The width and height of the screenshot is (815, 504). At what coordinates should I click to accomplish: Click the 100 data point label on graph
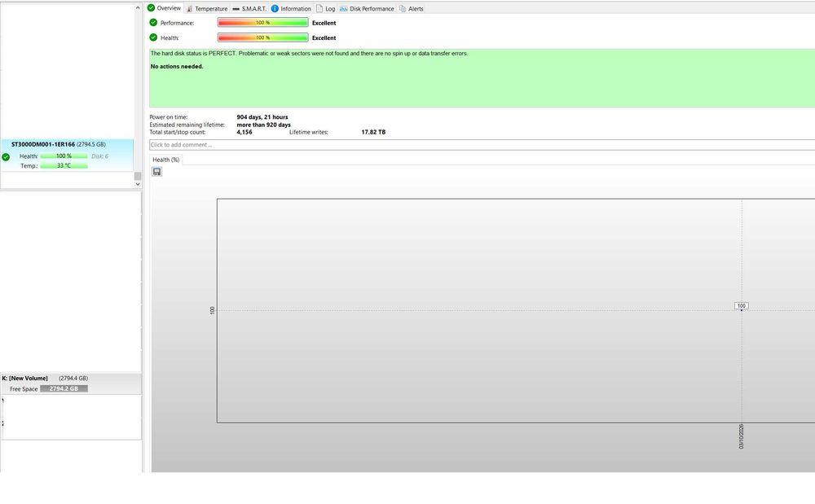[741, 305]
